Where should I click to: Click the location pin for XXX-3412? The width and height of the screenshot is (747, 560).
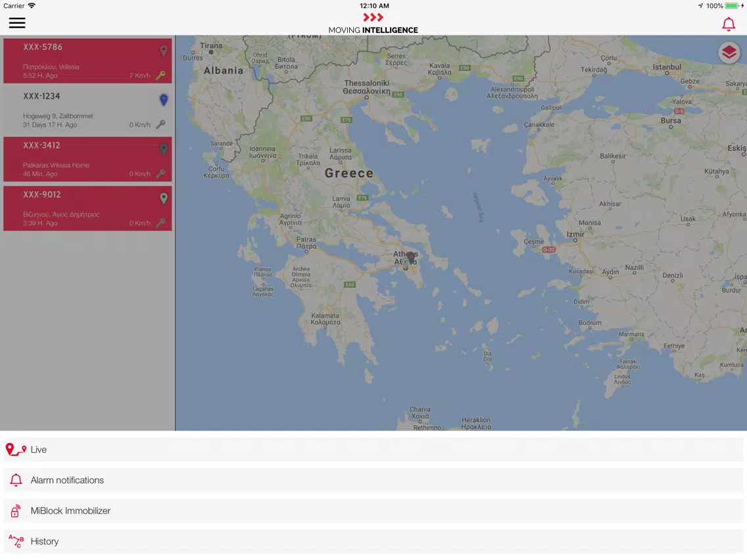coord(163,149)
